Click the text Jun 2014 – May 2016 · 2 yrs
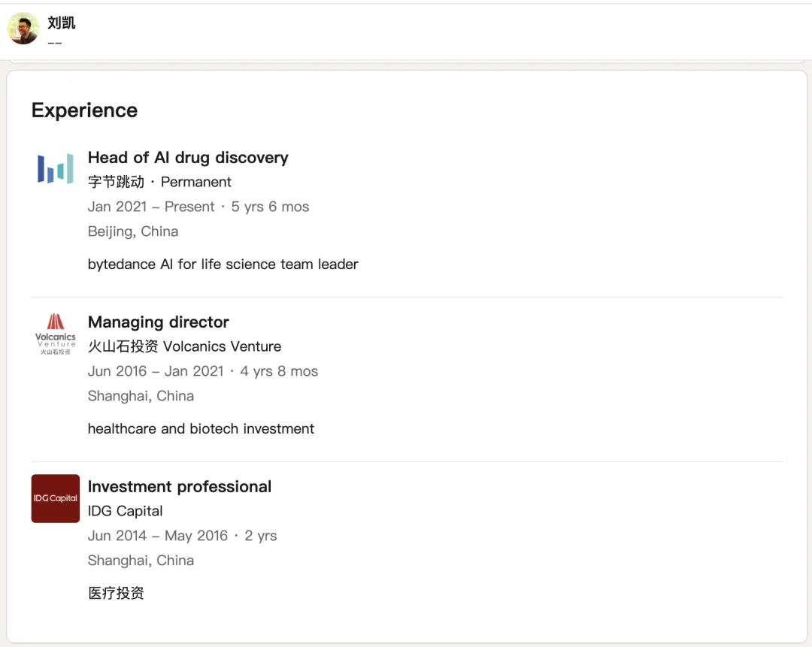 click(182, 536)
